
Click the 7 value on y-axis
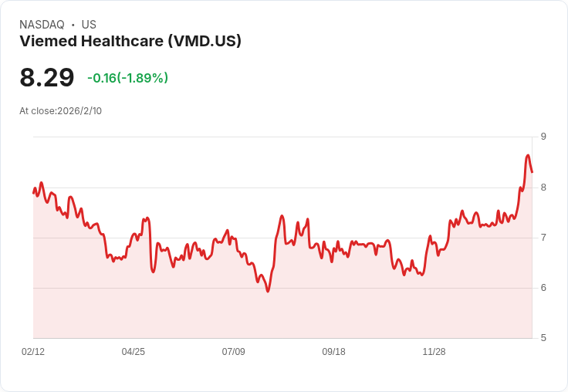(x=543, y=237)
